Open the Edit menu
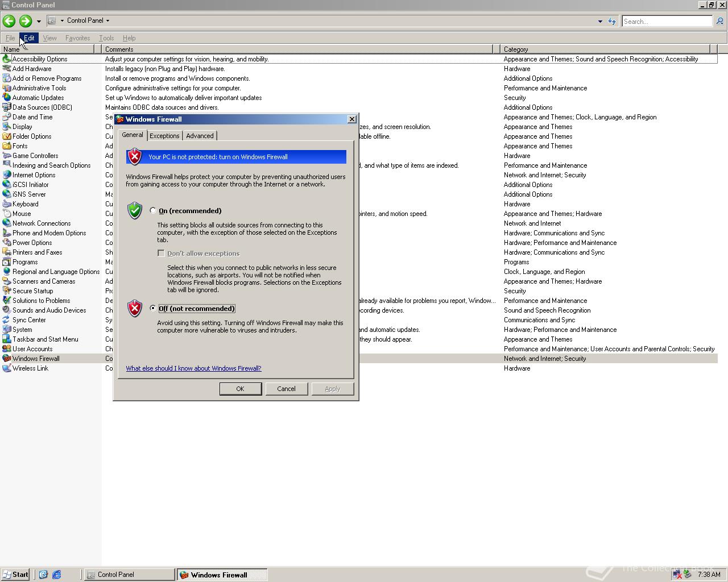Viewport: 728px width, 582px height. [x=29, y=38]
